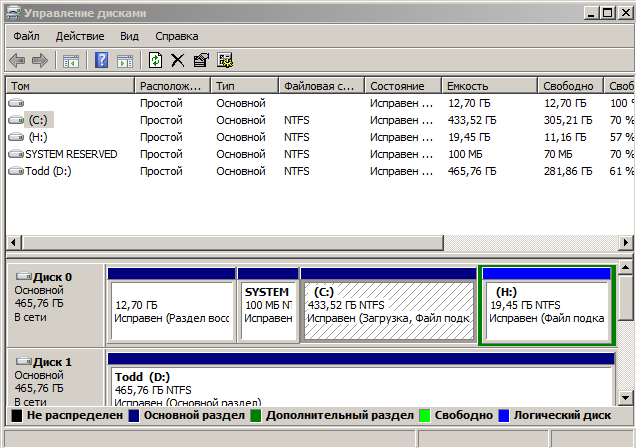
Task: Click the rightmost settings toolbar icon
Action: [225, 61]
